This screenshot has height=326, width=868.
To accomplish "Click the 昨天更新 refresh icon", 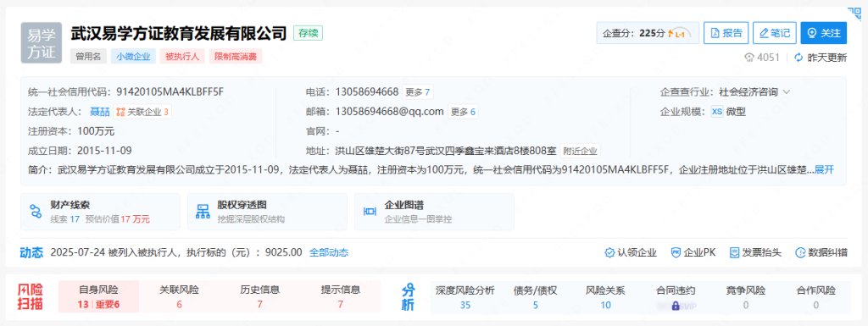I will click(x=798, y=57).
